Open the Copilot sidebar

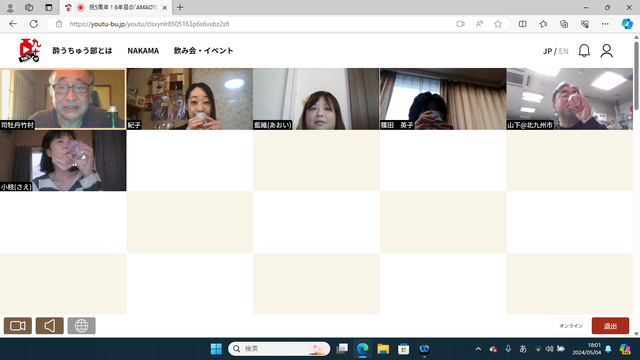[627, 24]
